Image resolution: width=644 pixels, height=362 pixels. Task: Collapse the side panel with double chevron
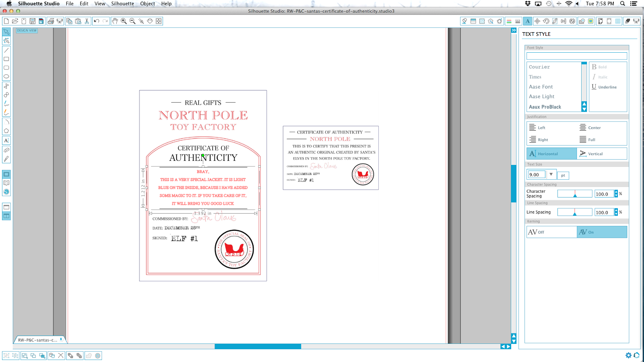tap(514, 30)
